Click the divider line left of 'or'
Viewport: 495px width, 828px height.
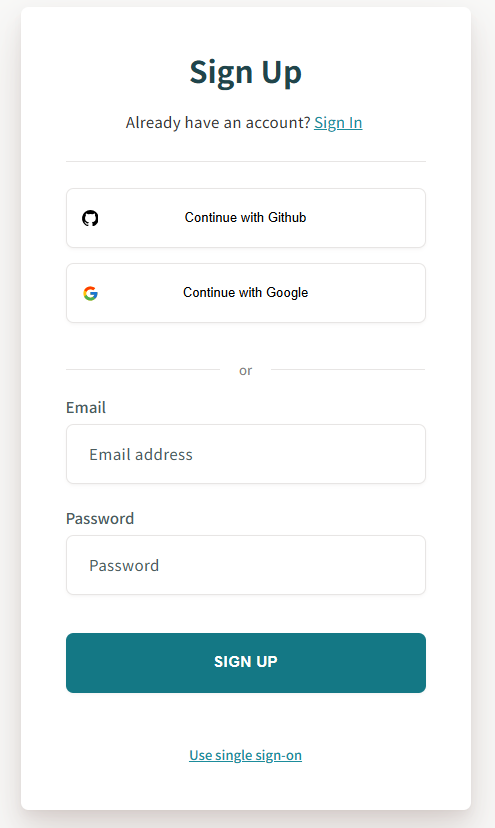(143, 370)
